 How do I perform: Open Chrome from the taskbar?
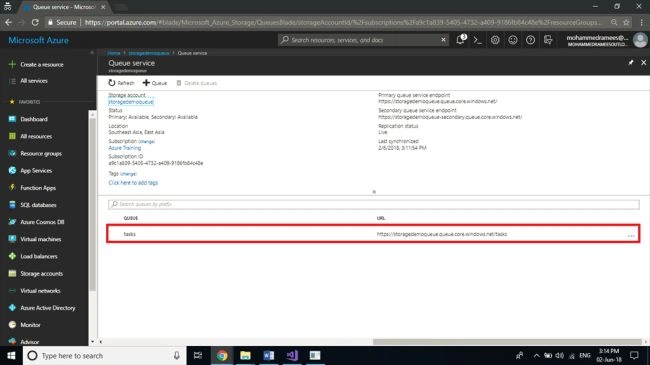pyautogui.click(x=222, y=355)
